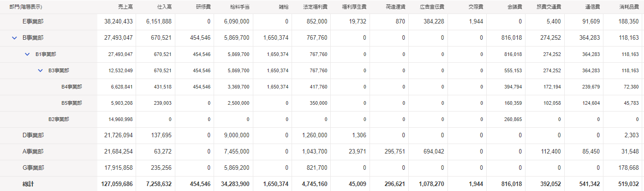Select the B5事業部 row label

(x=72, y=103)
